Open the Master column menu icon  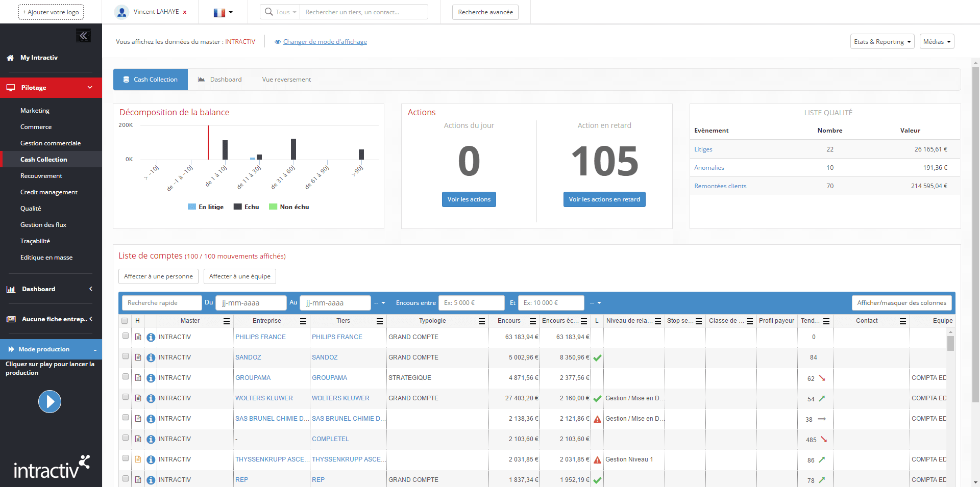226,321
